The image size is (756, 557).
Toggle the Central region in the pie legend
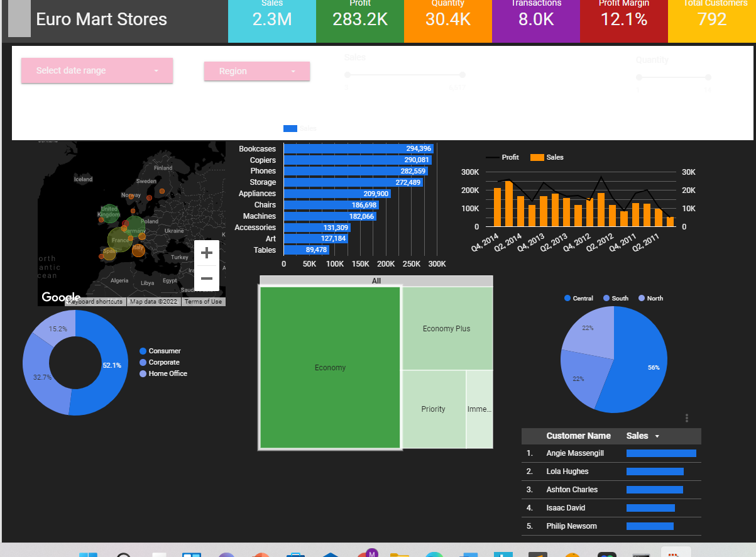point(578,298)
